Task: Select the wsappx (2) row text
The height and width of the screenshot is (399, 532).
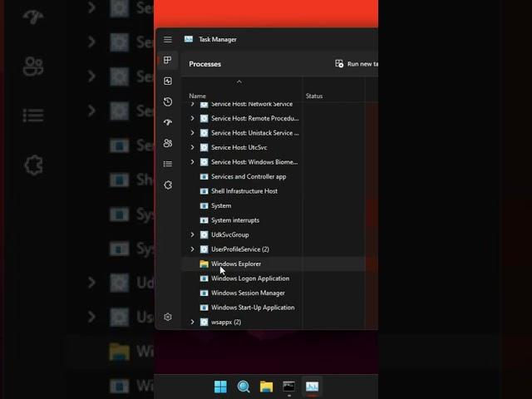Action: tap(226, 322)
